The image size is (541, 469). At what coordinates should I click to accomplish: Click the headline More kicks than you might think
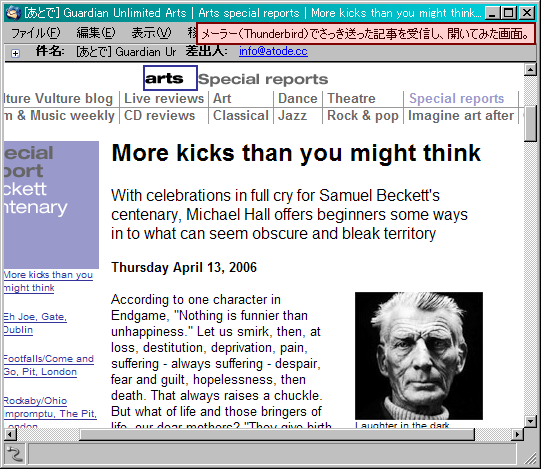point(296,153)
